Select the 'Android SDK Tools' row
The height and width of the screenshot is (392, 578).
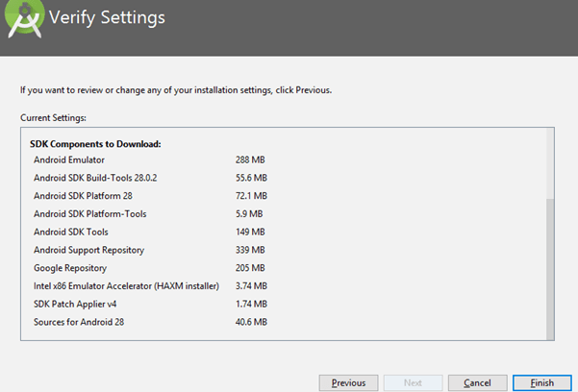71,233
